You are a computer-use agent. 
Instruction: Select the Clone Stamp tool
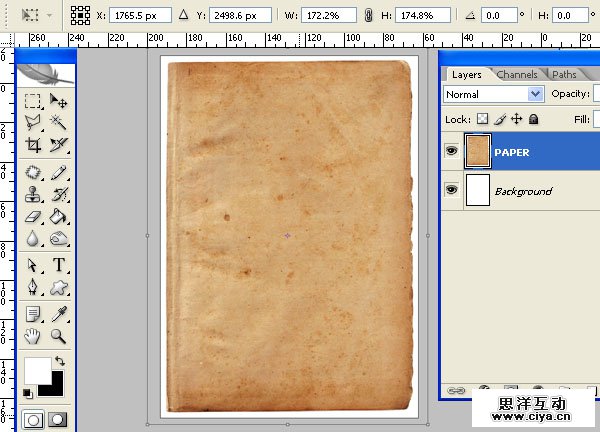(x=33, y=194)
